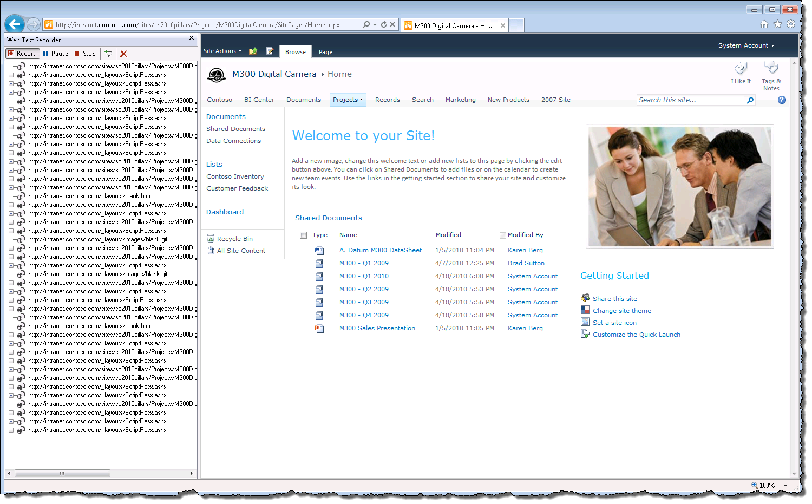Select the Records navigation item
The image size is (812, 504).
tap(387, 100)
